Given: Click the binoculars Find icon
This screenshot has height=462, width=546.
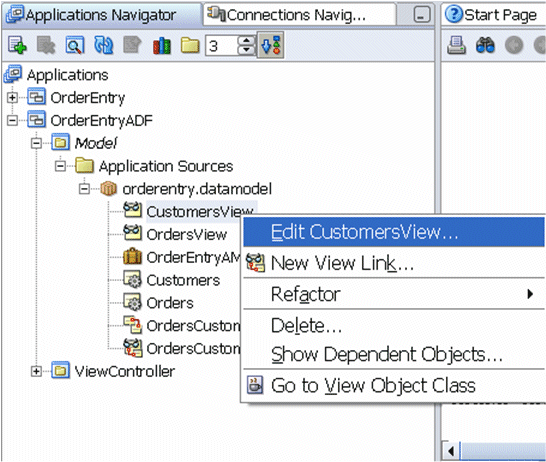Looking at the screenshot, I should click(485, 45).
